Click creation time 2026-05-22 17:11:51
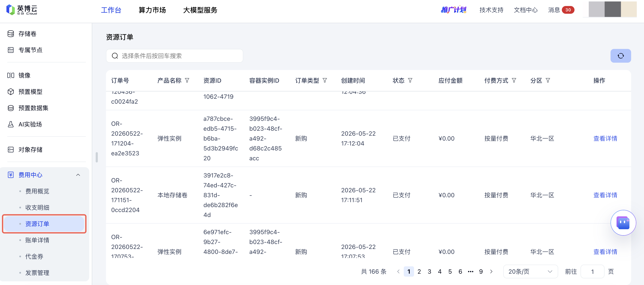 pos(358,195)
